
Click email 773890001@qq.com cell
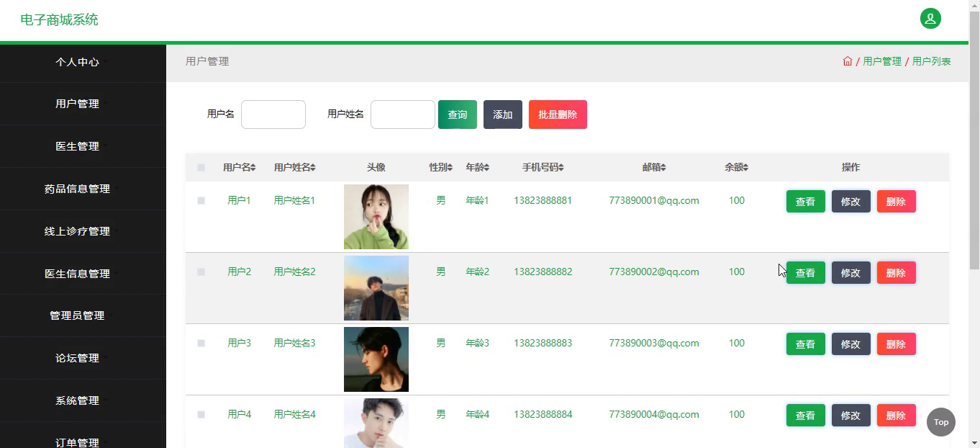(654, 200)
